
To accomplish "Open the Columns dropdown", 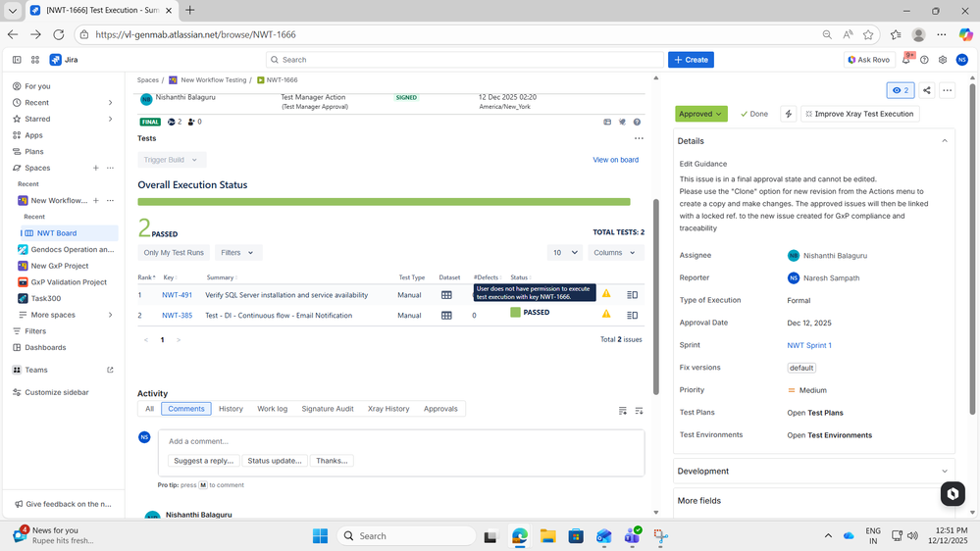I will point(614,252).
